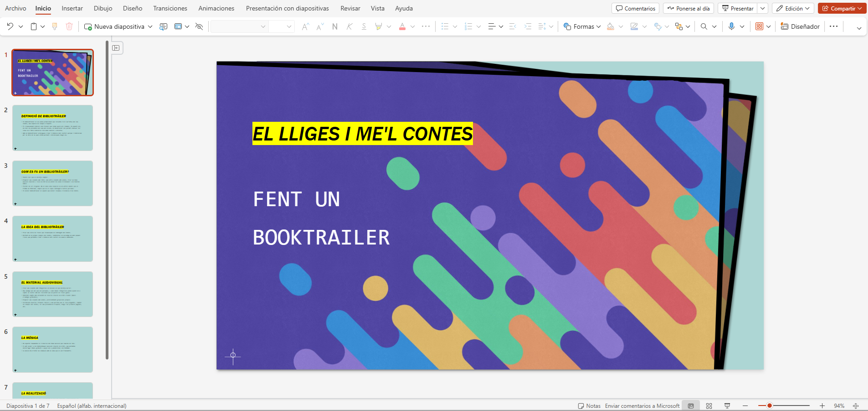Screen dimensions: 868x411
Task: Open the Comentarios pane
Action: click(x=636, y=8)
